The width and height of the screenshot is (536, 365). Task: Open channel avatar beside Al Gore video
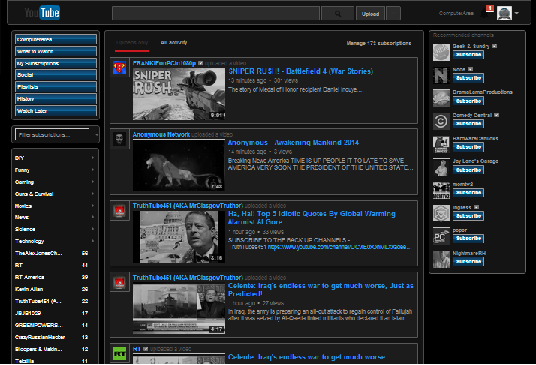click(120, 211)
